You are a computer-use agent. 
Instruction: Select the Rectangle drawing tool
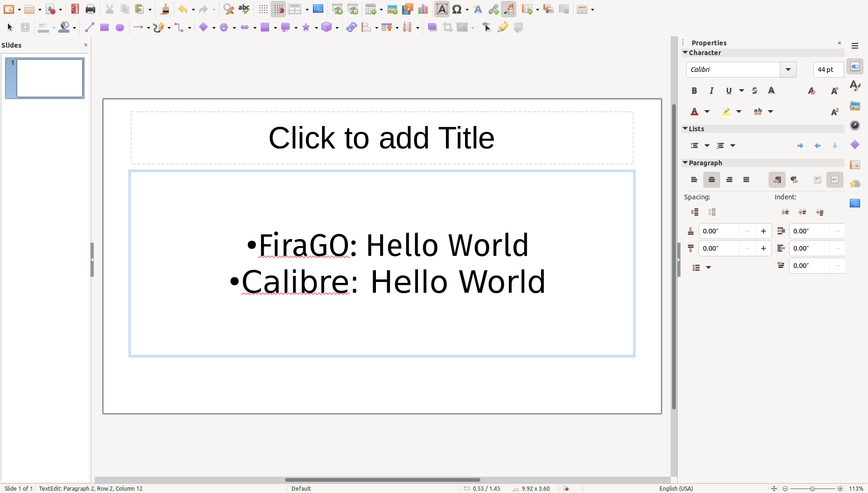click(x=104, y=28)
